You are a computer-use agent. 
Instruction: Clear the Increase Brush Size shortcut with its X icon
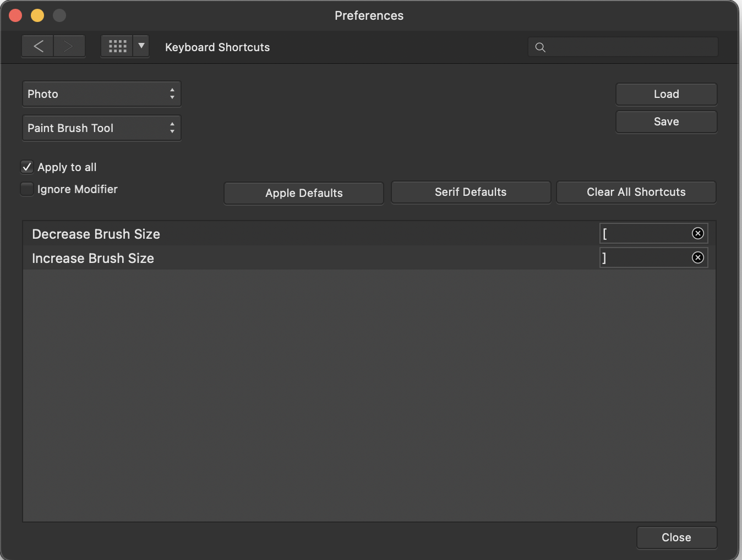697,257
